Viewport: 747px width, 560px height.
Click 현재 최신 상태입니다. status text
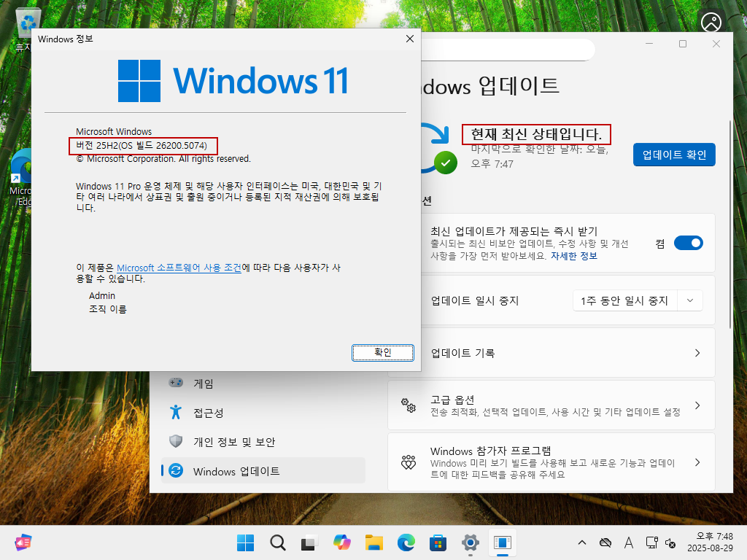536,134
